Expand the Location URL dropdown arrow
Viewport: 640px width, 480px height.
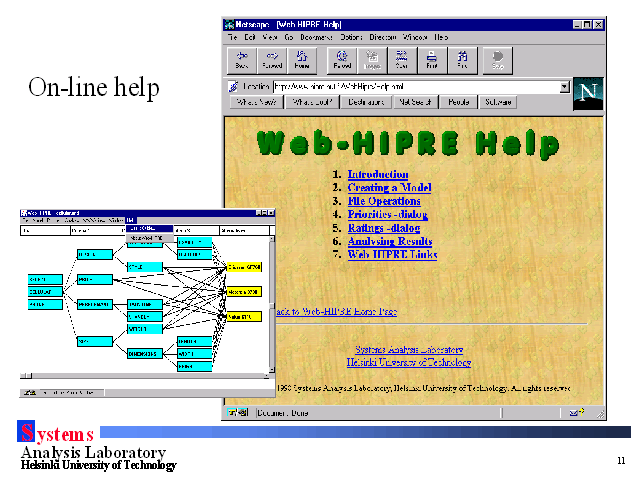[x=565, y=87]
